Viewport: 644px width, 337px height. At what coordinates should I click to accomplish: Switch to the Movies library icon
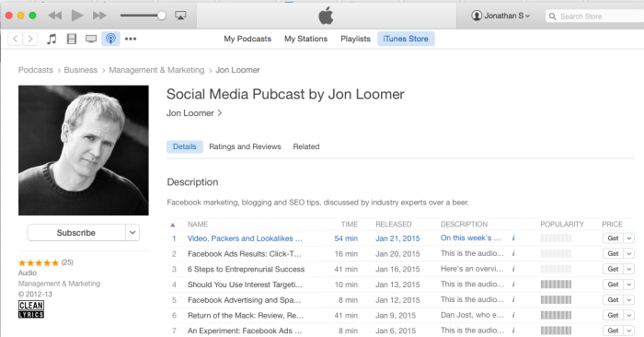click(72, 39)
